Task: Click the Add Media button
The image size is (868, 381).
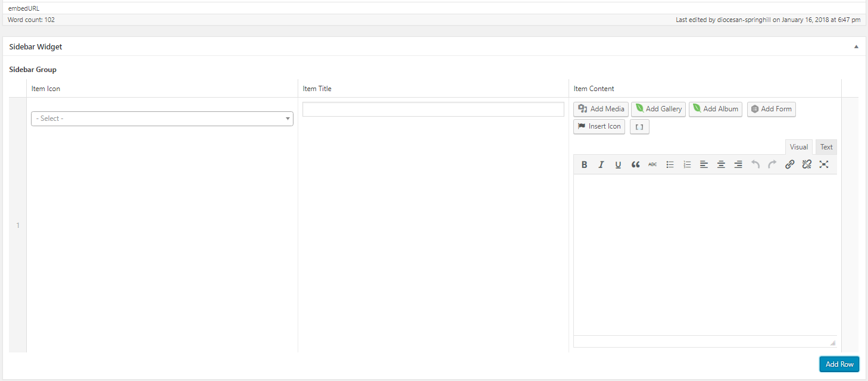Action: pyautogui.click(x=601, y=109)
